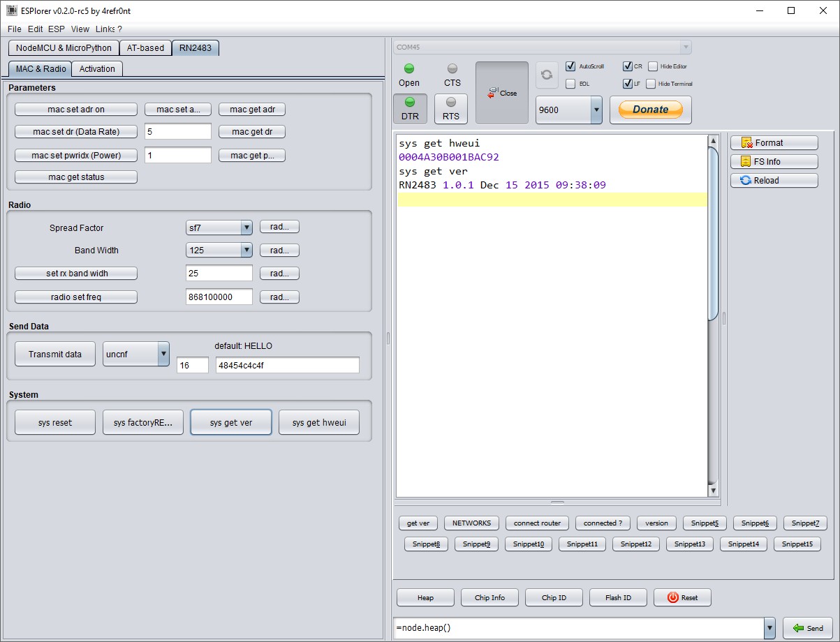Viewport: 840px width, 642px height.
Task: Click mac set dr (Data Rate) button
Action: coord(76,131)
